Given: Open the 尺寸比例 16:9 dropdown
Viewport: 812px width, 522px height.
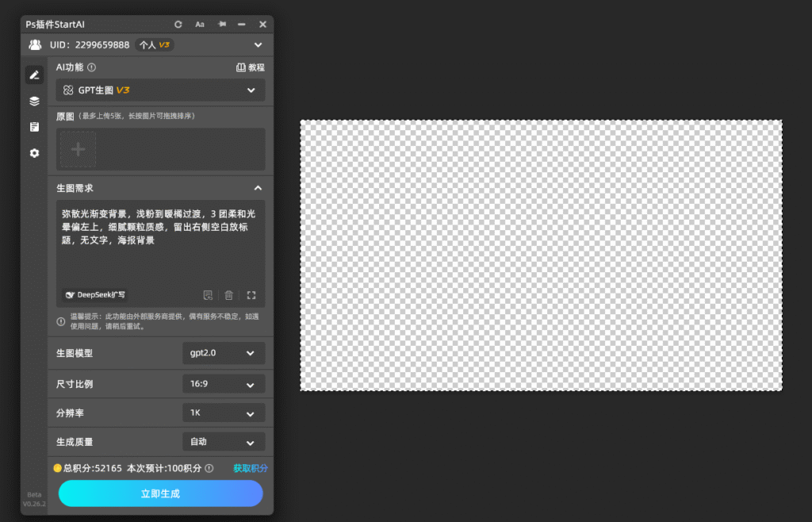Looking at the screenshot, I should click(x=224, y=384).
